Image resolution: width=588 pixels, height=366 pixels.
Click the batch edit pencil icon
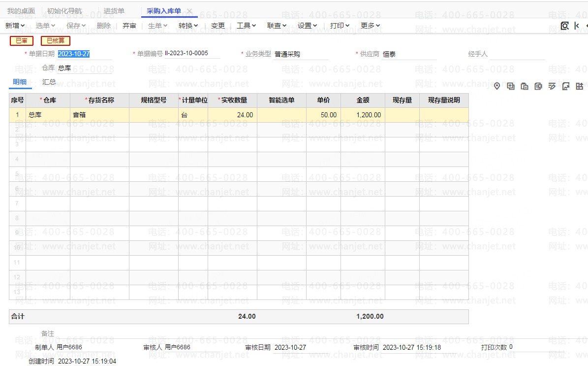click(x=552, y=86)
